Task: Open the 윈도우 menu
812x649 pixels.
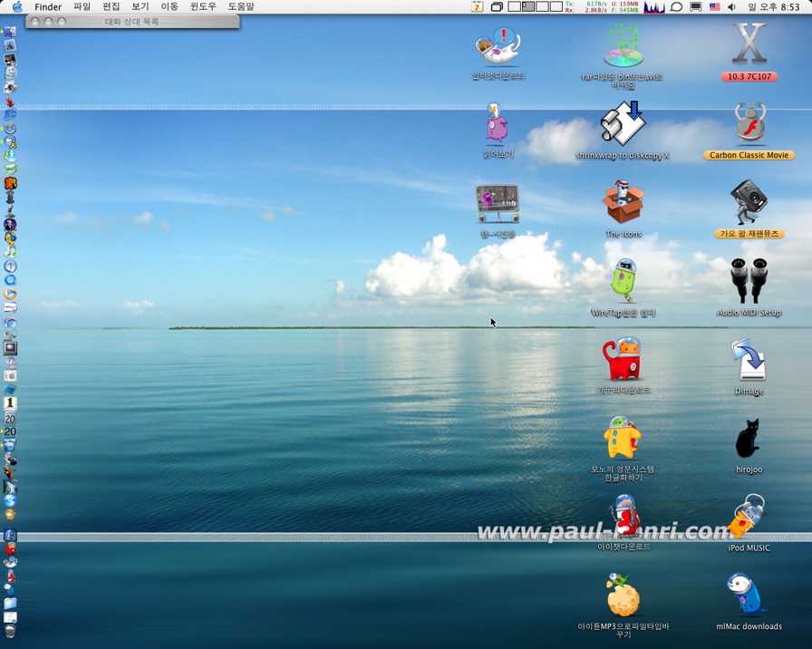Action: click(203, 7)
